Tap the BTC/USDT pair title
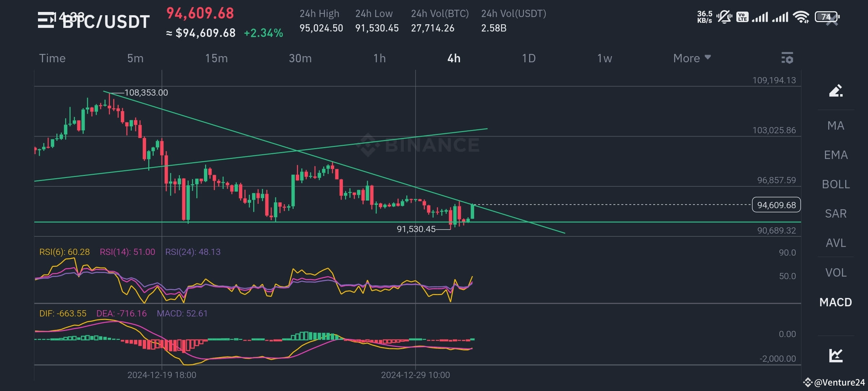 (x=106, y=22)
